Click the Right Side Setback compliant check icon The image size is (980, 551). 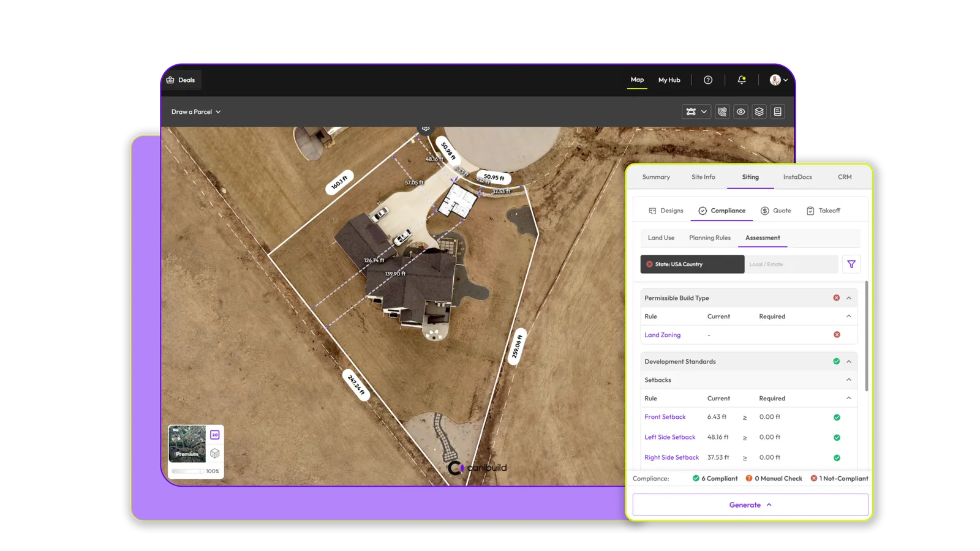click(x=837, y=458)
